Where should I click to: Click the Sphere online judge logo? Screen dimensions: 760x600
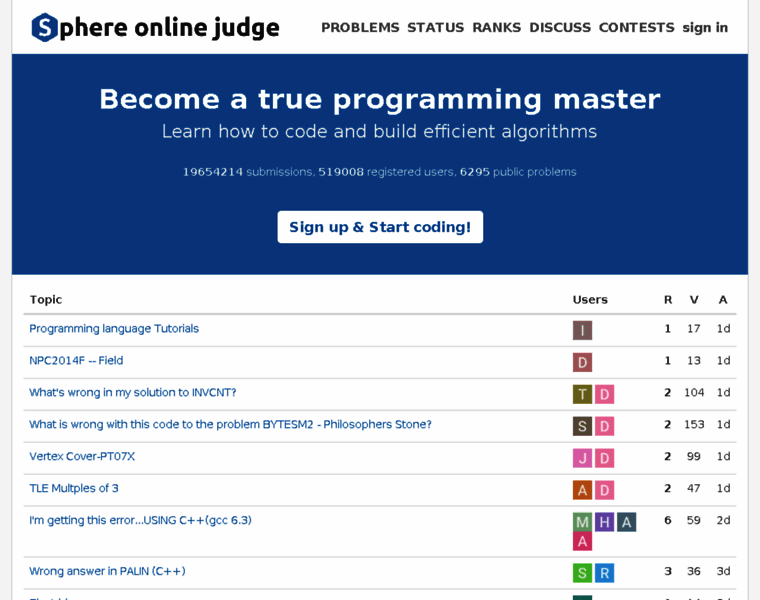pyautogui.click(x=156, y=27)
